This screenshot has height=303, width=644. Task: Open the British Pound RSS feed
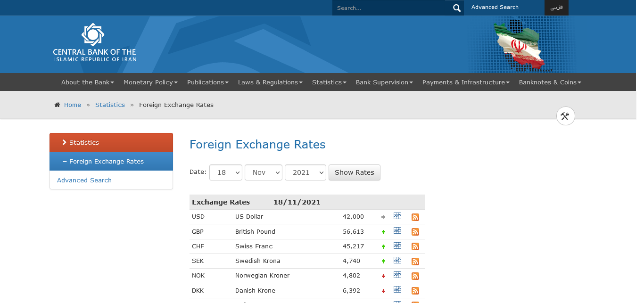pyautogui.click(x=415, y=232)
